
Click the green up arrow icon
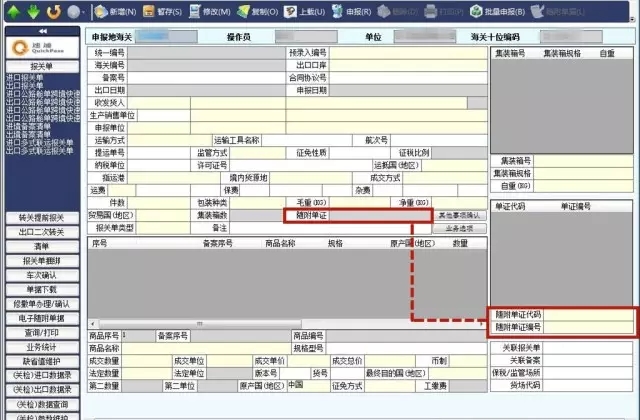click(x=14, y=11)
